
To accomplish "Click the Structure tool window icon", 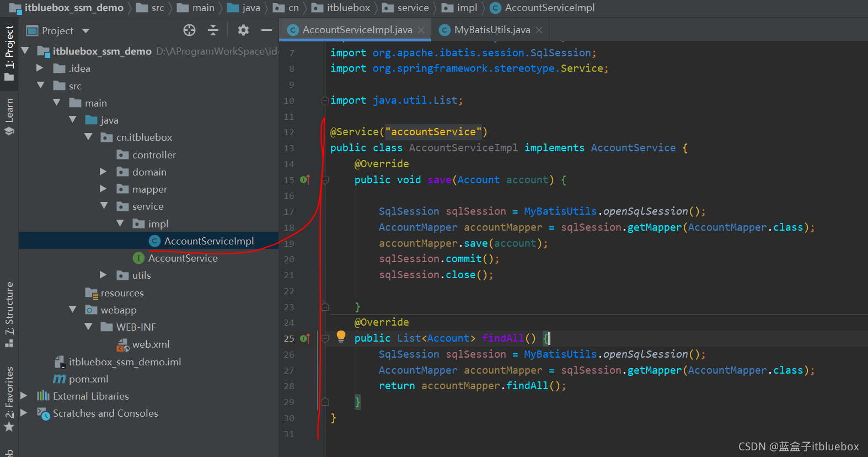I will click(x=9, y=343).
